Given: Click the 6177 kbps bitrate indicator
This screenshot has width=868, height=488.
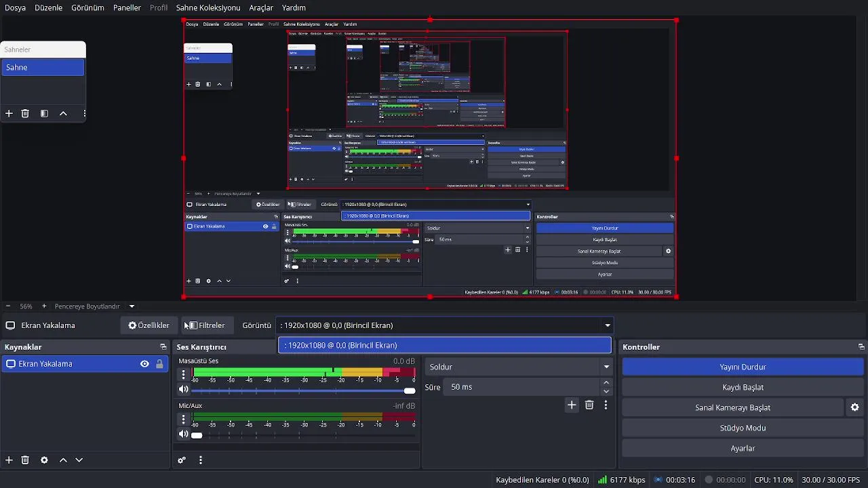Looking at the screenshot, I should coord(622,480).
